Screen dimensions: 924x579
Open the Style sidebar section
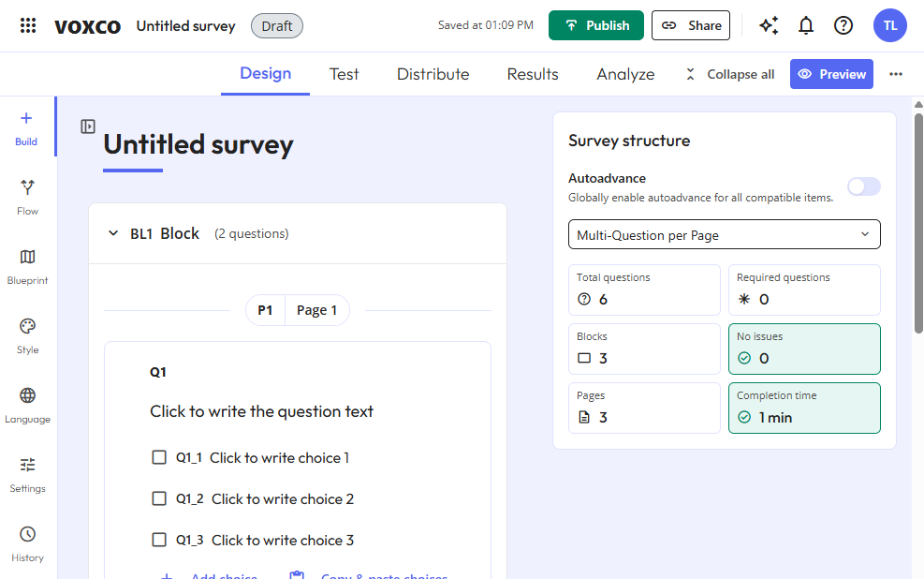pyautogui.click(x=28, y=336)
